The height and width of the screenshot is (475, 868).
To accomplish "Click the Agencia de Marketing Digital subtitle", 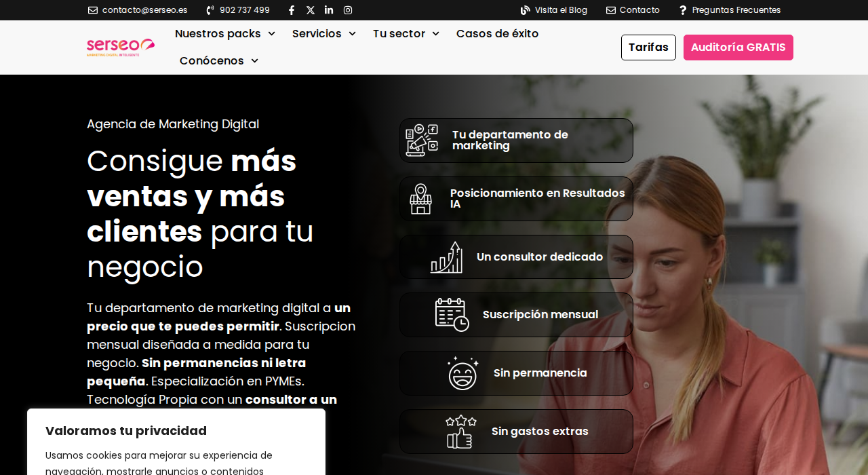I will tap(173, 124).
